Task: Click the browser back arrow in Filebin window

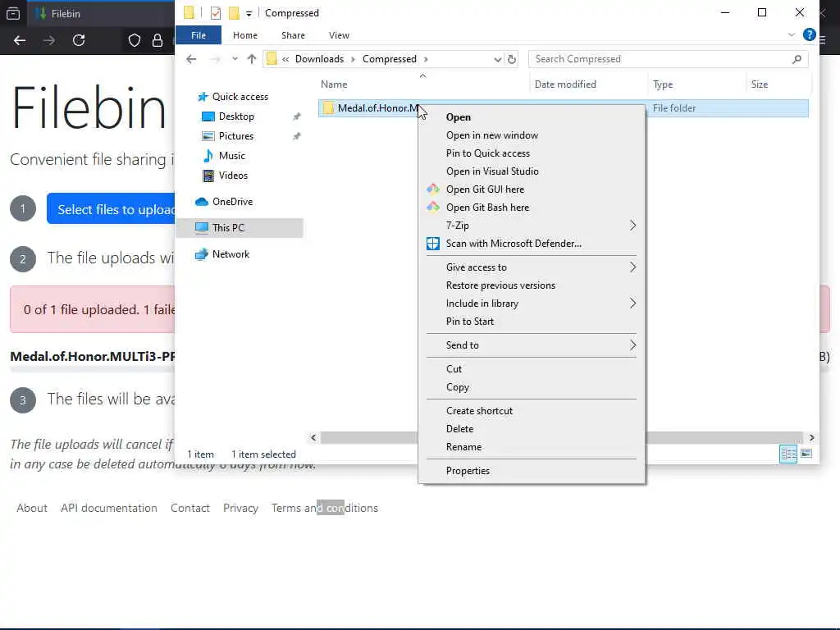Action: pos(20,40)
